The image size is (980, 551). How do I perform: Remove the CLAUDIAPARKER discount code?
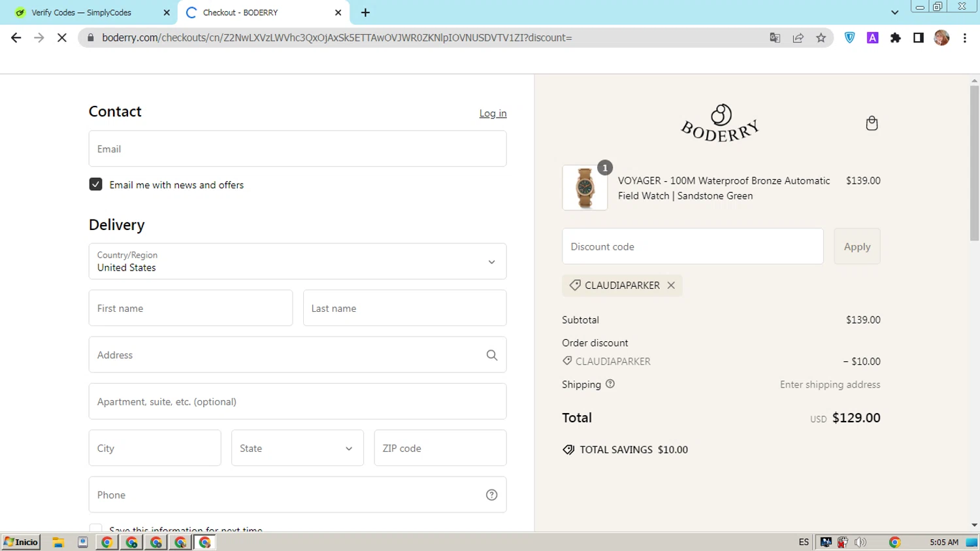[x=671, y=285]
